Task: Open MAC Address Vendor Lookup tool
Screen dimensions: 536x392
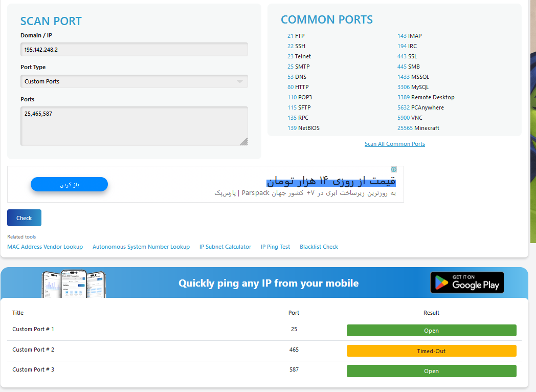Action: pyautogui.click(x=45, y=247)
